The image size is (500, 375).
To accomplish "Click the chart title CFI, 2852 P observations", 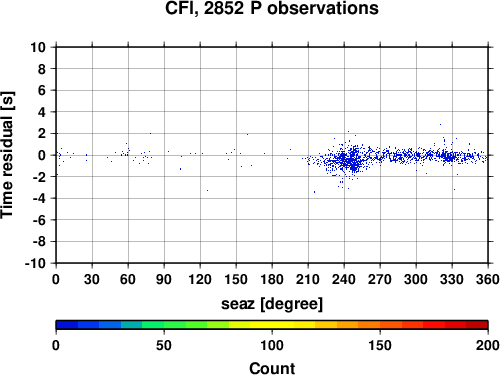I will click(x=272, y=8).
